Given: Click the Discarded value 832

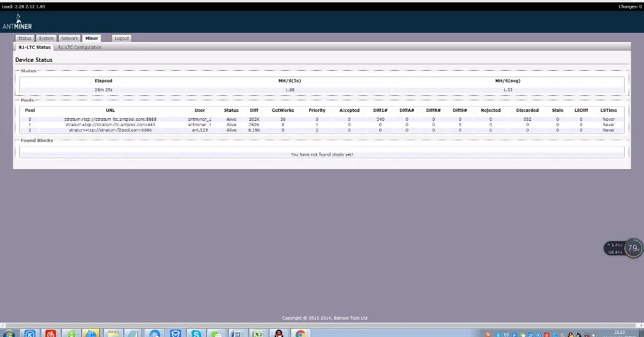Looking at the screenshot, I should pyautogui.click(x=527, y=120).
